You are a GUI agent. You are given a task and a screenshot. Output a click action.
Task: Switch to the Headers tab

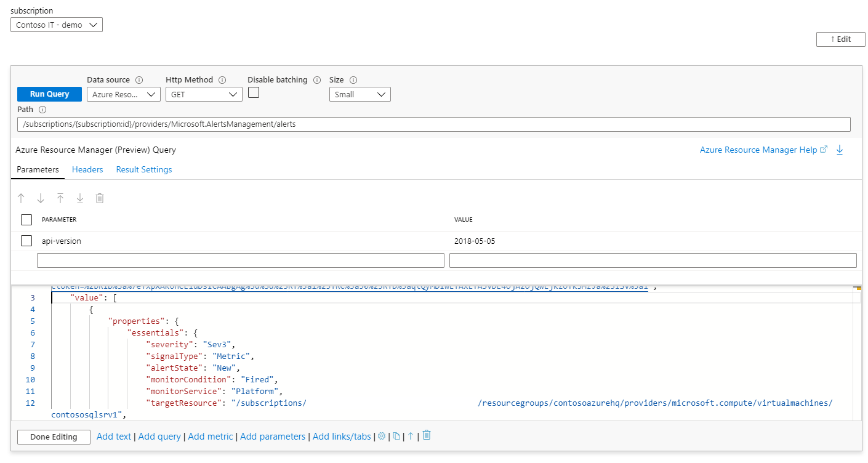pos(87,169)
